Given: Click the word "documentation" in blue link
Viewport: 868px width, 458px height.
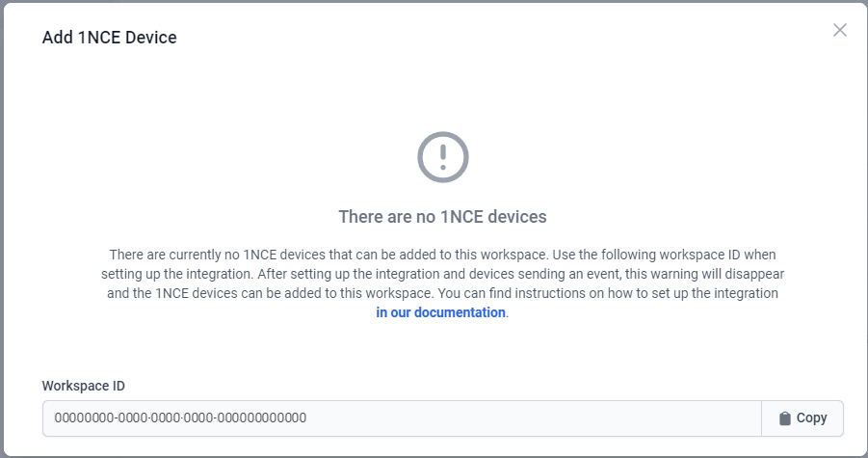Looking at the screenshot, I should pos(460,312).
